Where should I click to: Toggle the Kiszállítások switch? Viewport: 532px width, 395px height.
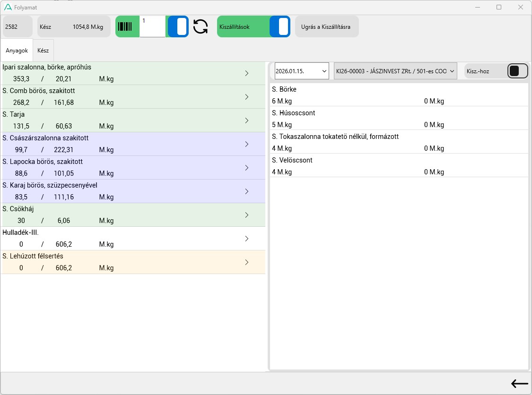(279, 26)
